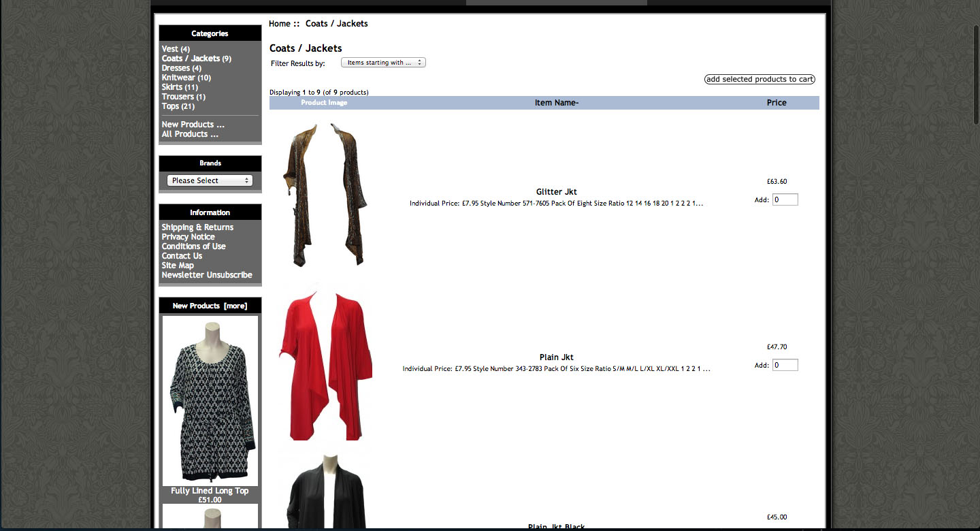980x531 pixels.
Task: Open Newsletter Unsubscribe page
Action: 207,275
